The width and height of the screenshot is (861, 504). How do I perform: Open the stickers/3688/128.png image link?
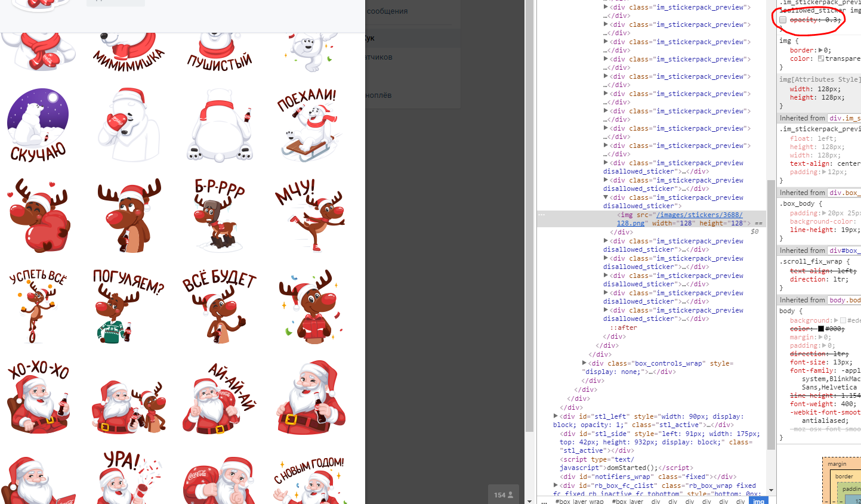(680, 219)
